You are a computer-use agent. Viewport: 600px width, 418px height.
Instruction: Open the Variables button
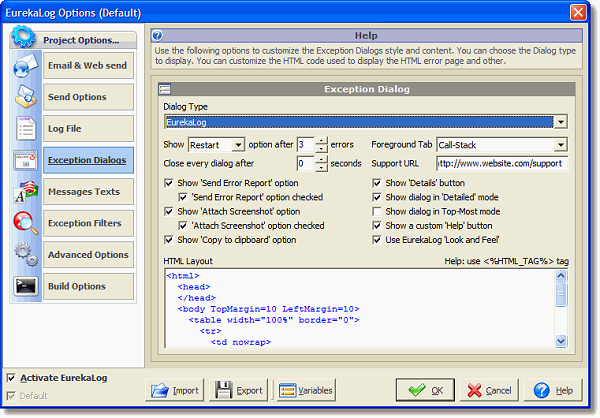(306, 390)
